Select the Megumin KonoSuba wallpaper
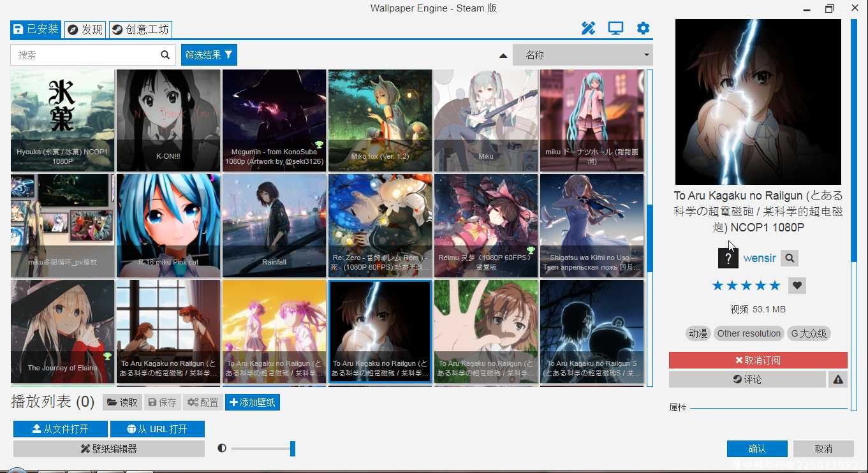Viewport: 868px width, 473px height. (x=274, y=120)
